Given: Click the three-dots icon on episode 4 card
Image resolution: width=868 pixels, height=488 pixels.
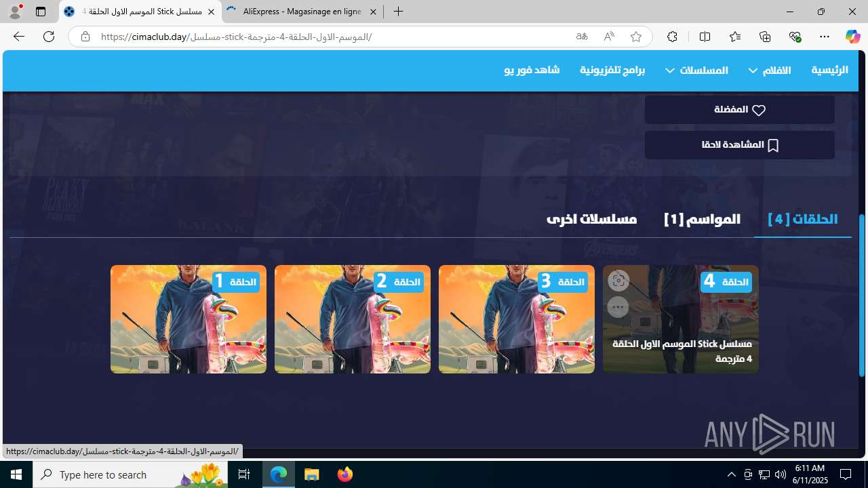Looking at the screenshot, I should tap(618, 307).
